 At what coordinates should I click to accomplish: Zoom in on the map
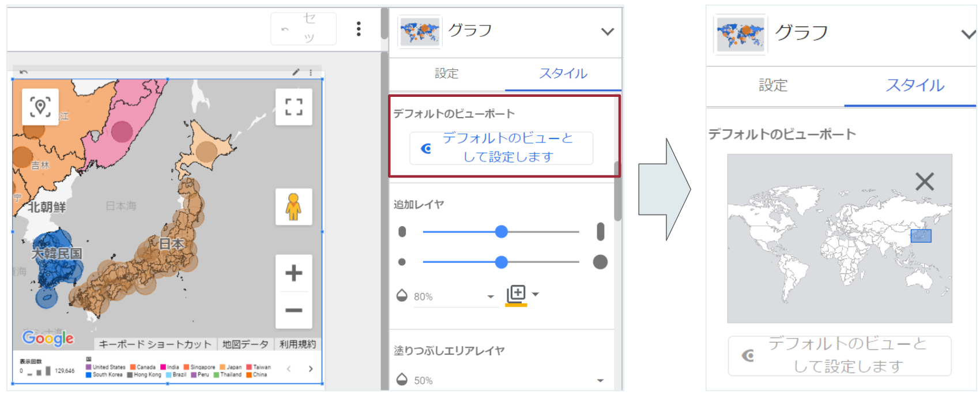pyautogui.click(x=293, y=273)
